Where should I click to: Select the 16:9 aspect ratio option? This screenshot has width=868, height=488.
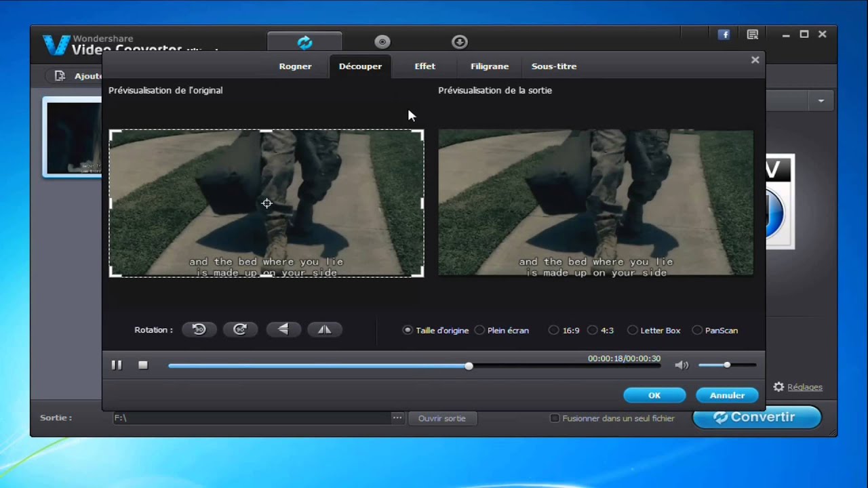point(554,330)
